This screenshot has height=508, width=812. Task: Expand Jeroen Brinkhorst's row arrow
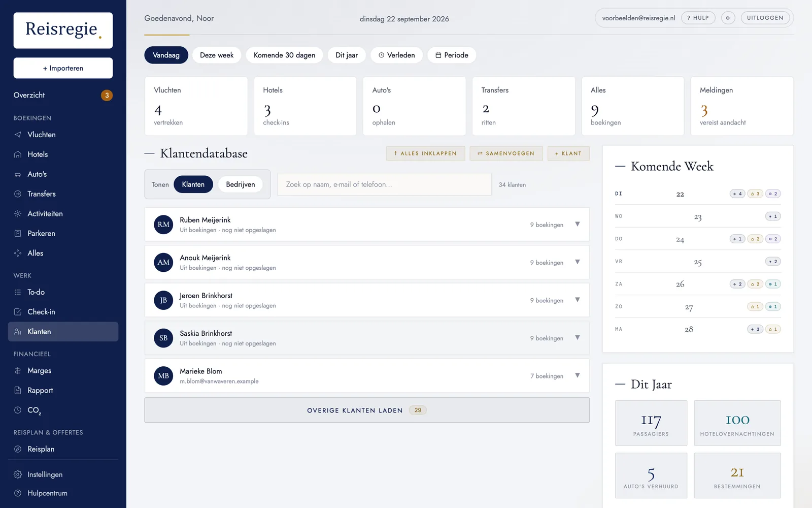pyautogui.click(x=578, y=300)
